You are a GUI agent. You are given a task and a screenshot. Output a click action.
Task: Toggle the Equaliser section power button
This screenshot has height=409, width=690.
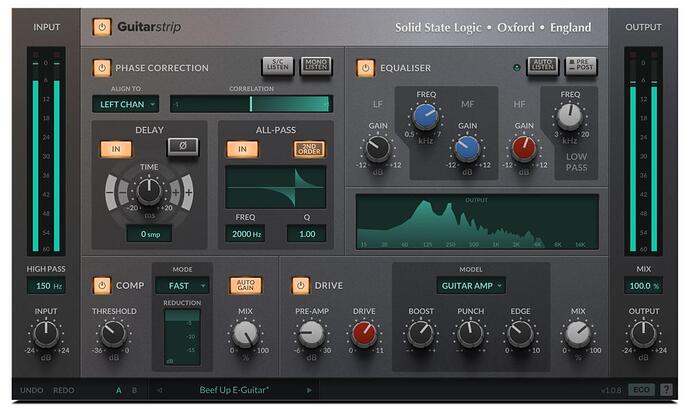point(366,68)
